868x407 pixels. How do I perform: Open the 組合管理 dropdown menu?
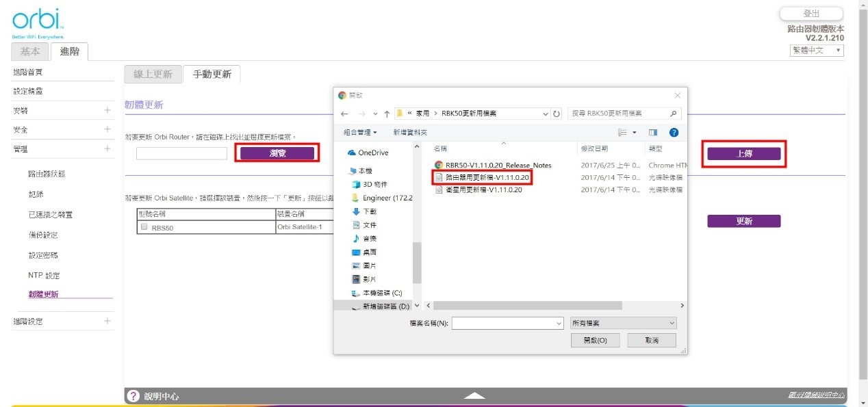[x=361, y=132]
